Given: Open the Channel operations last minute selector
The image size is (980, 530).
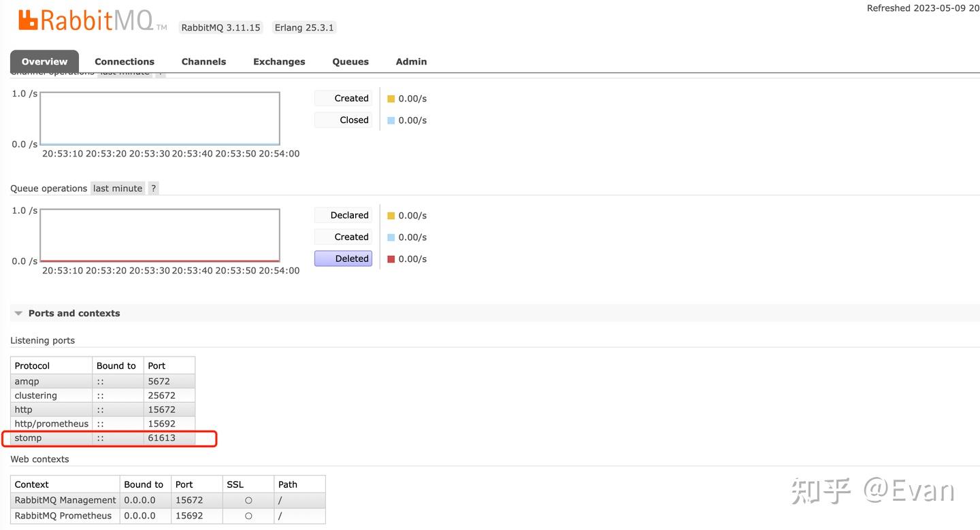Looking at the screenshot, I should 125,71.
